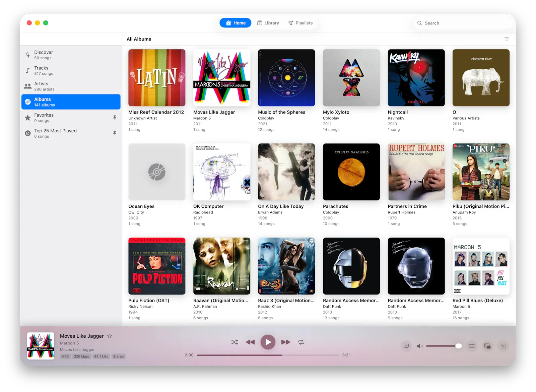The height and width of the screenshot is (392, 536).
Task: Switch to the Library tab
Action: pos(268,23)
